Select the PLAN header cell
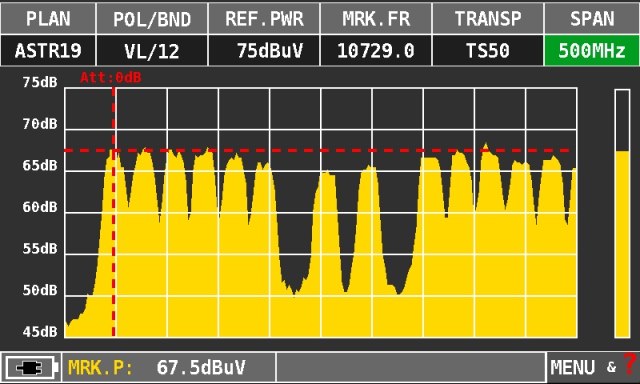This screenshot has width=640, height=384. click(x=48, y=18)
